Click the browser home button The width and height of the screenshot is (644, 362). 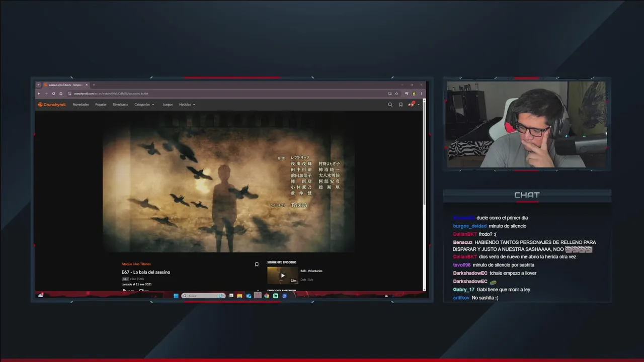click(61, 94)
